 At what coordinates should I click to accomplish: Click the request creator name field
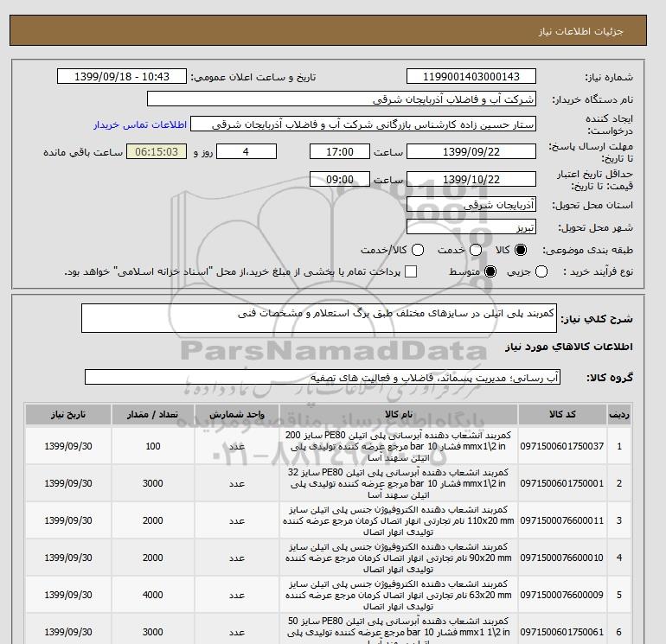click(363, 124)
